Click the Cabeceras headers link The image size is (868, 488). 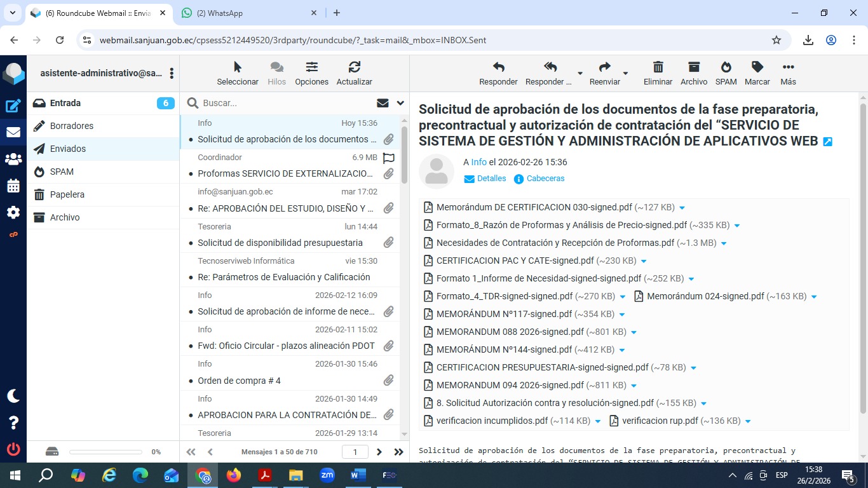(545, 179)
